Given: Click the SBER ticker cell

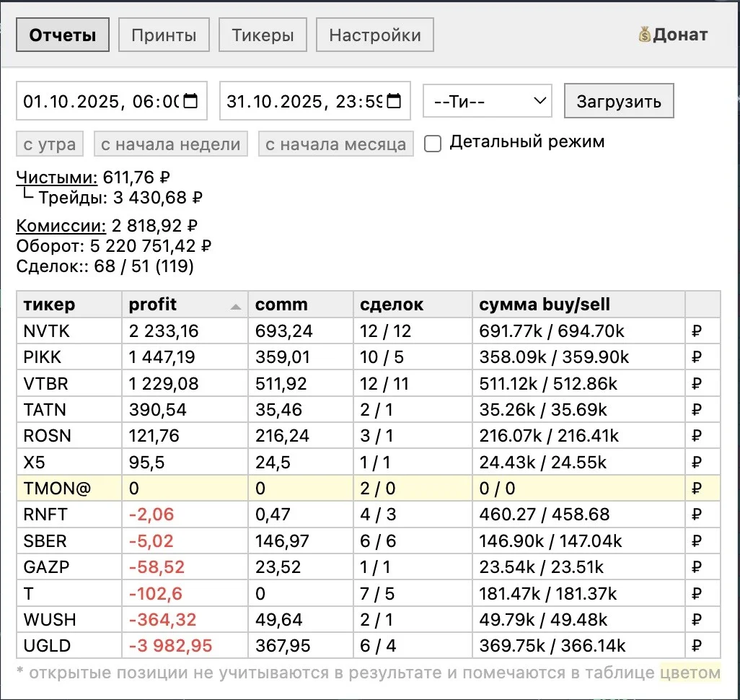Looking at the screenshot, I should click(69, 541).
